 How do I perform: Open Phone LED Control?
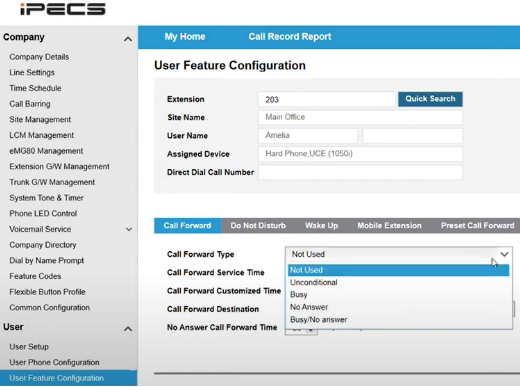point(43,214)
